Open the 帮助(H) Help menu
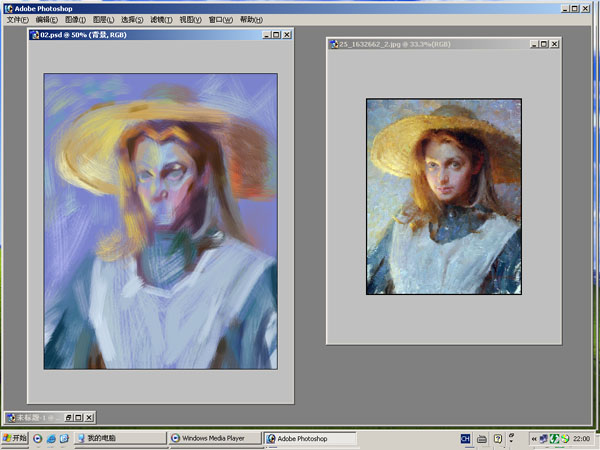Image resolution: width=600 pixels, height=450 pixels. 251,20
